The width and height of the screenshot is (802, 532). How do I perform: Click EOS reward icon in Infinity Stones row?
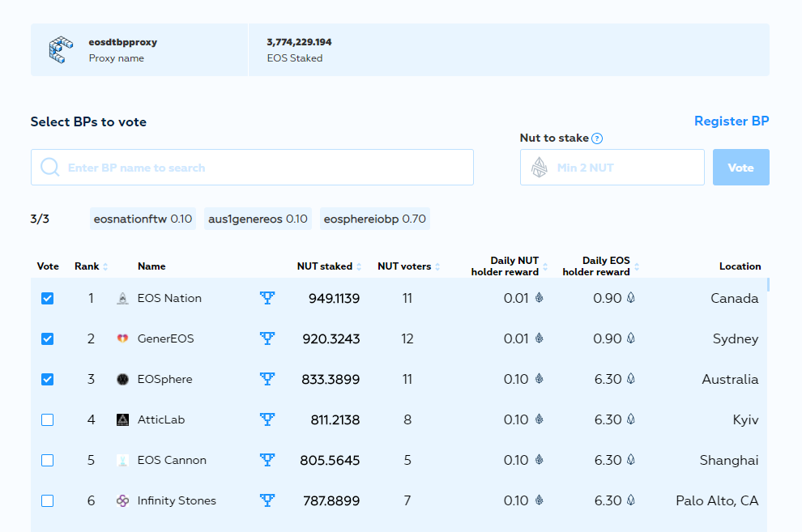tap(630, 500)
